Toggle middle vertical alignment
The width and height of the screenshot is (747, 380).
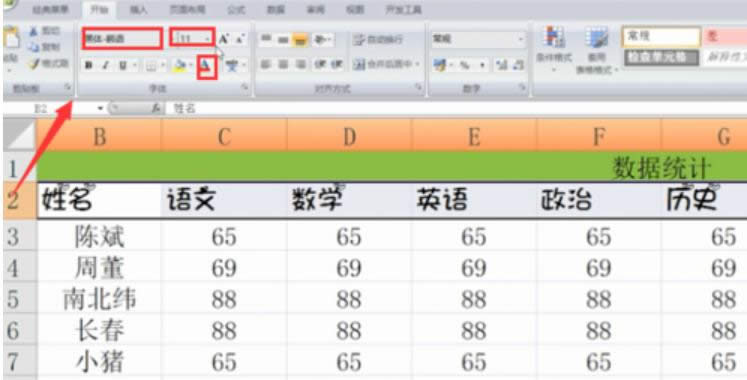[283, 40]
